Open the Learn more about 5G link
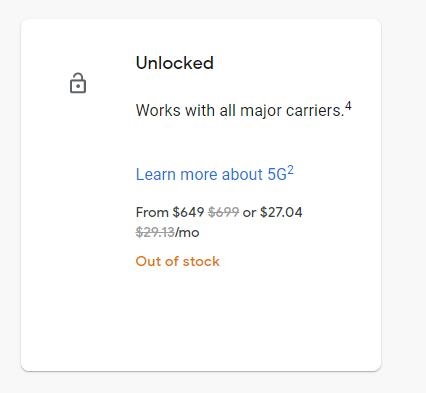426x393 pixels. (x=215, y=174)
